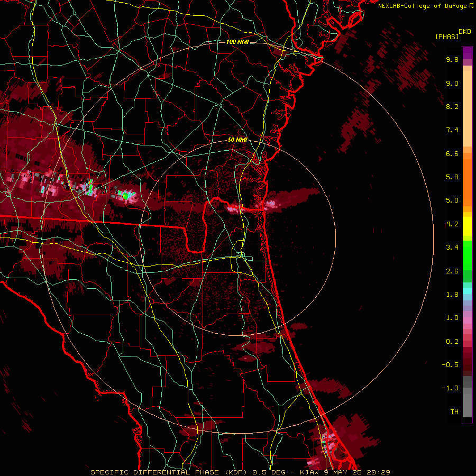The image size is (476, 476).
Task: Pick the light peach color bar segment
Action: coord(467,109)
